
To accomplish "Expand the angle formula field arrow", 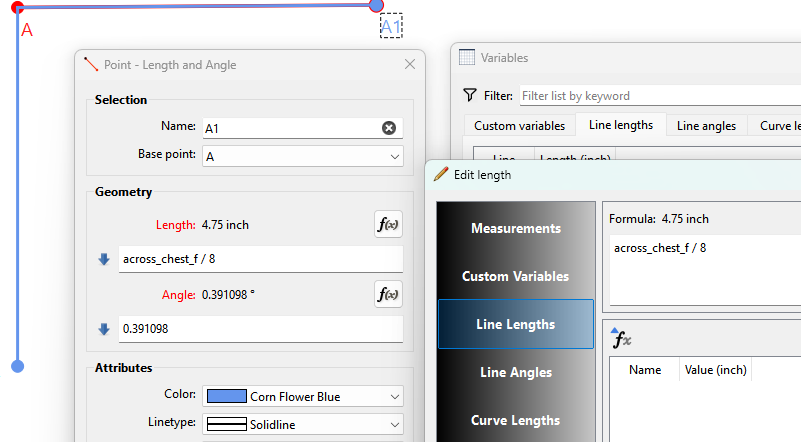I will (x=104, y=329).
